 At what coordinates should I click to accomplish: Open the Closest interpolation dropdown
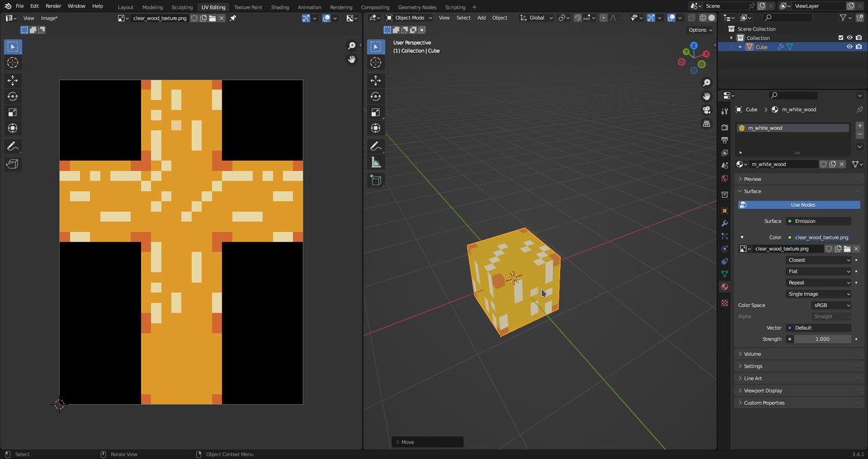(x=818, y=260)
